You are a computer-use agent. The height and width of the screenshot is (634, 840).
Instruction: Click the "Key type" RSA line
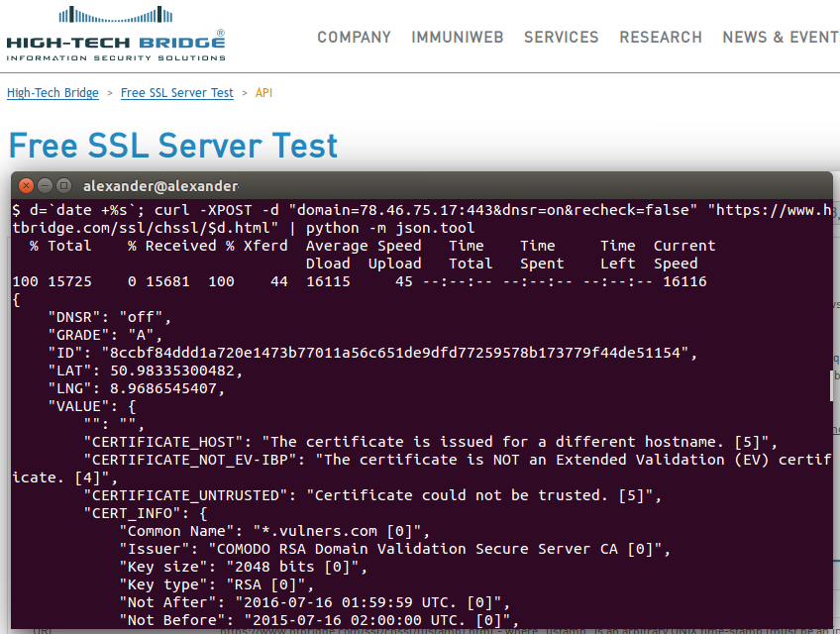tap(216, 584)
